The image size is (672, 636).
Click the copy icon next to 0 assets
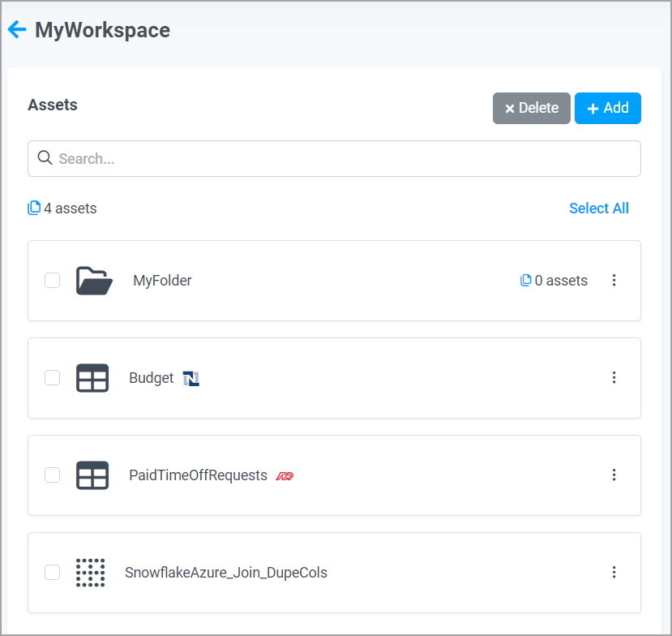pos(525,280)
